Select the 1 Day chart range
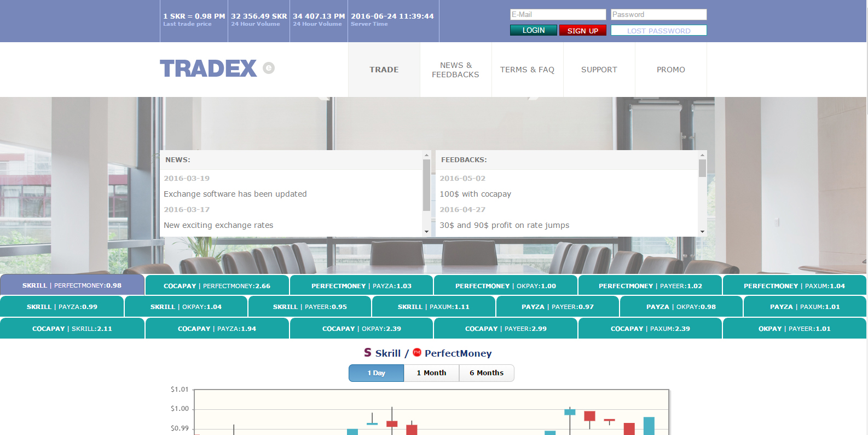This screenshot has width=868, height=435. (x=377, y=373)
